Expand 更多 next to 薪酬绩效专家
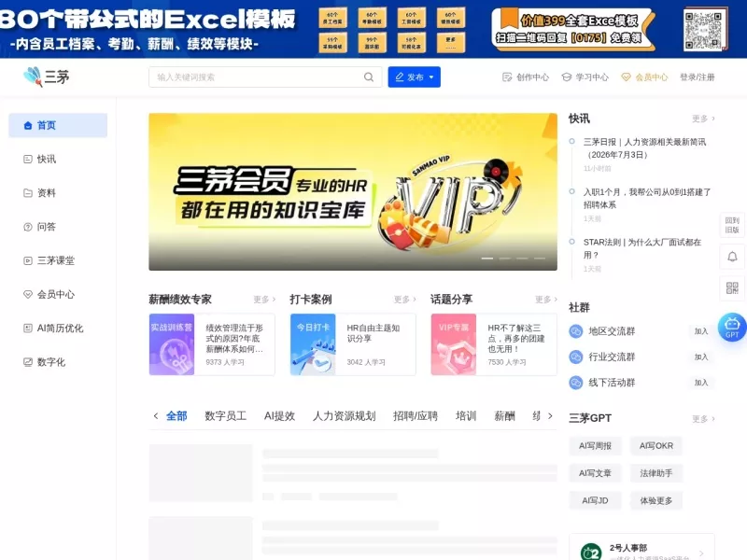Viewport: 747px width, 560px height. click(x=264, y=299)
